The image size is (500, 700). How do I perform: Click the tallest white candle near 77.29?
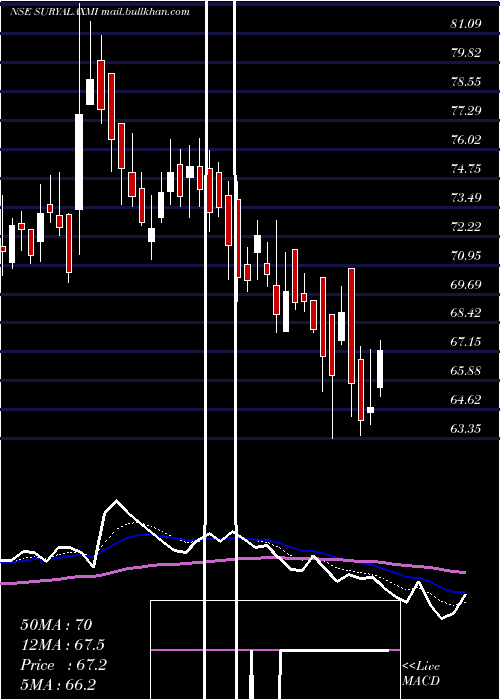click(79, 162)
